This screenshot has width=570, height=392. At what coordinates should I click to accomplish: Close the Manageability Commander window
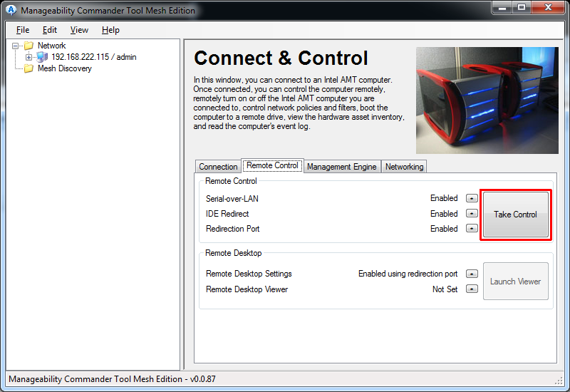tap(549, 7)
